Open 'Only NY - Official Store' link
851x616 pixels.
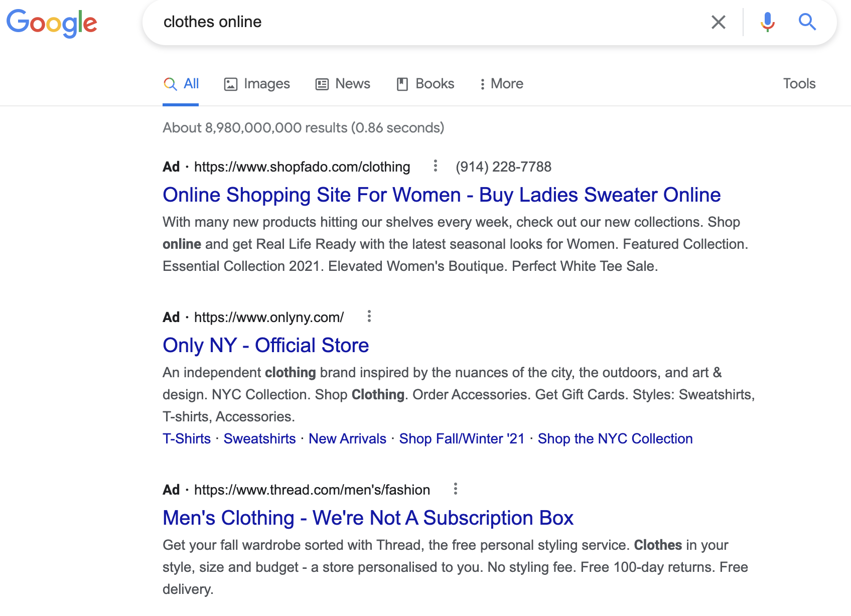point(266,345)
